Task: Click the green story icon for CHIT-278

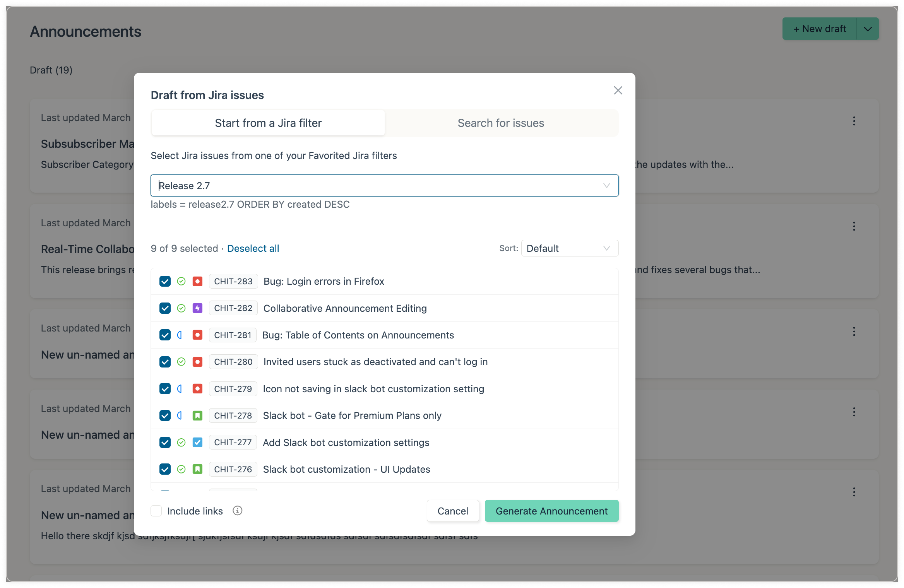Action: (x=197, y=415)
